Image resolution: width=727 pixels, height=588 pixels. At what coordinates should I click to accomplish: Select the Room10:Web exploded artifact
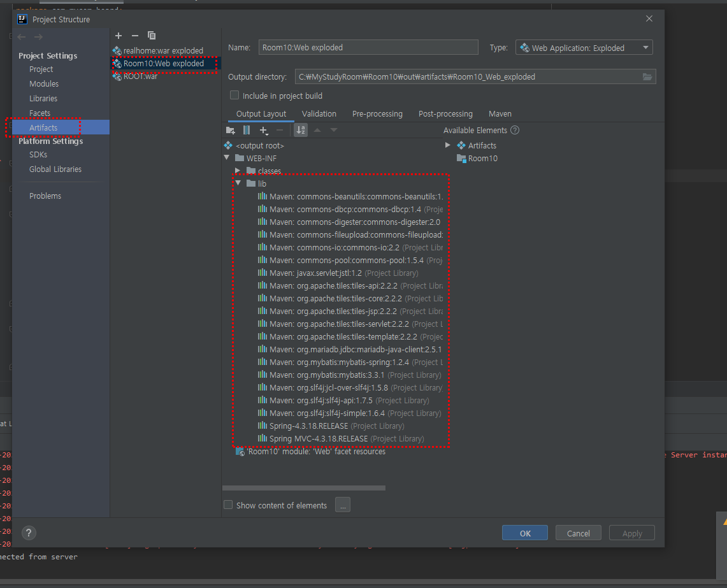pyautogui.click(x=165, y=64)
